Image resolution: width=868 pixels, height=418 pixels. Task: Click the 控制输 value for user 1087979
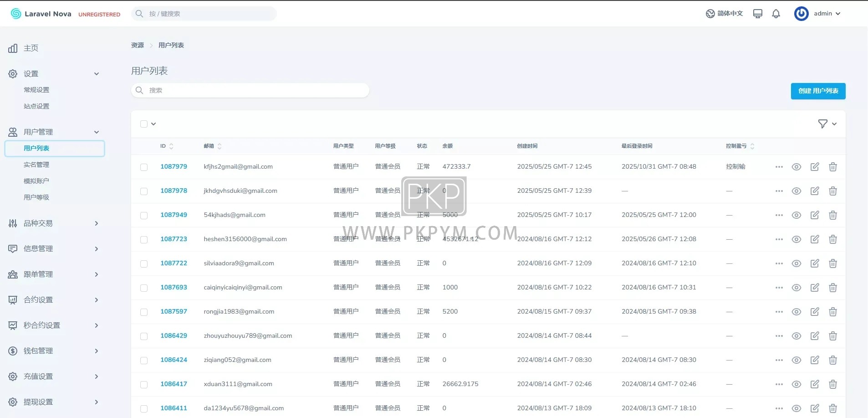pos(735,167)
